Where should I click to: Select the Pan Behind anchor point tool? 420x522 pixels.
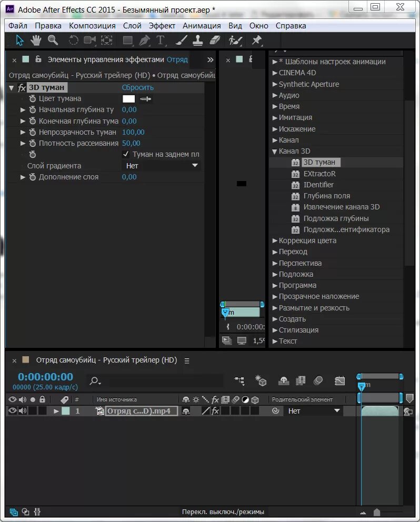[107, 41]
